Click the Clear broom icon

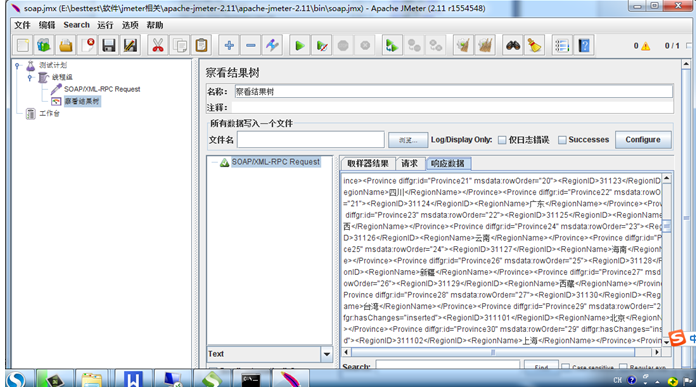point(463,45)
